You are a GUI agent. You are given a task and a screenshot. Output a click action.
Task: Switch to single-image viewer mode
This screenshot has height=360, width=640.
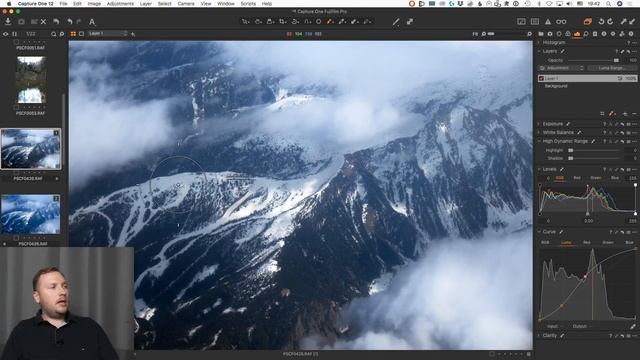tap(81, 34)
